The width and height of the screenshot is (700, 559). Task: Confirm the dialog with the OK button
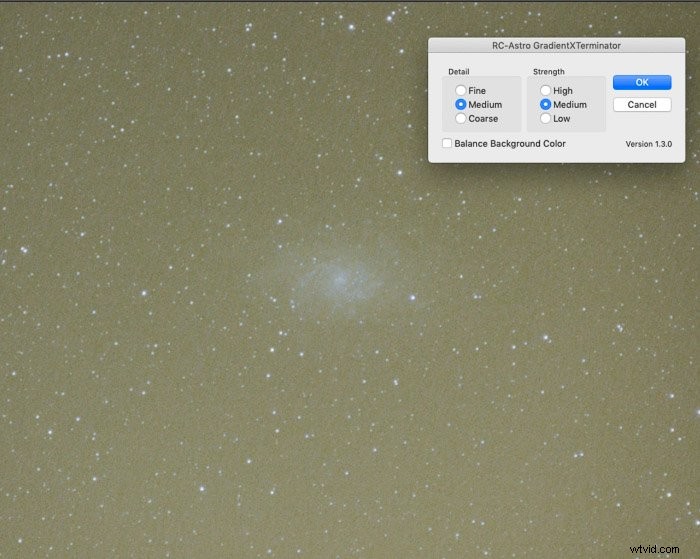coord(642,82)
